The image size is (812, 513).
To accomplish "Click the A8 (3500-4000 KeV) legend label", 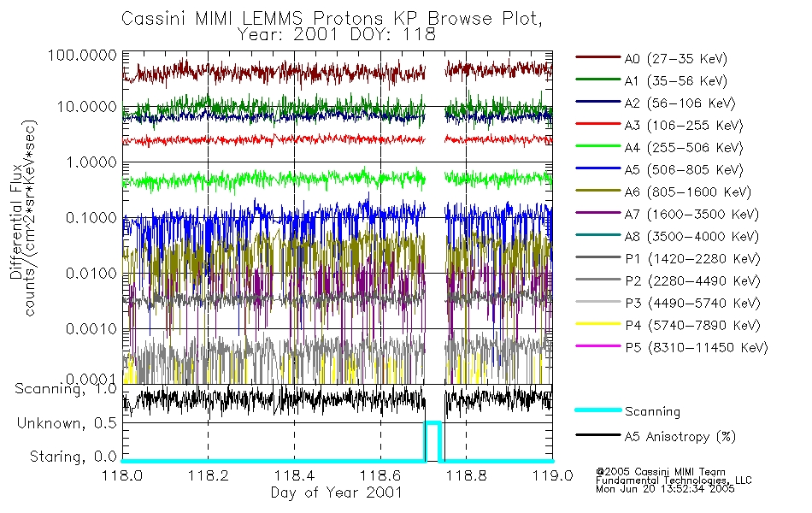I will [691, 237].
